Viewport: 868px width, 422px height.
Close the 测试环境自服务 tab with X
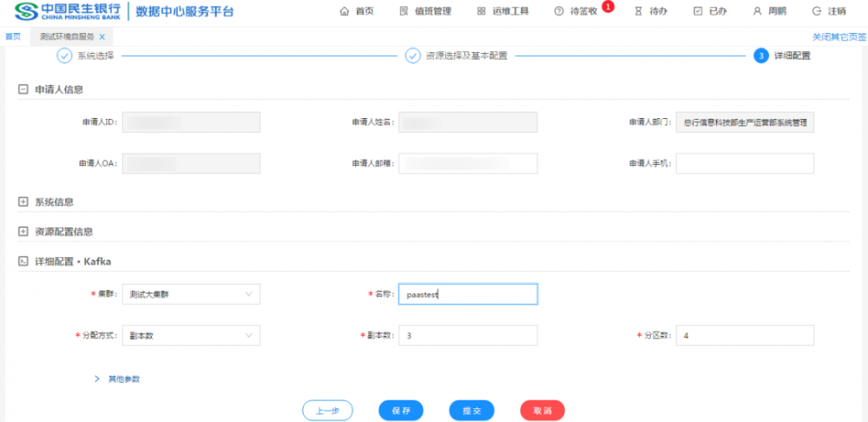pyautogui.click(x=102, y=37)
